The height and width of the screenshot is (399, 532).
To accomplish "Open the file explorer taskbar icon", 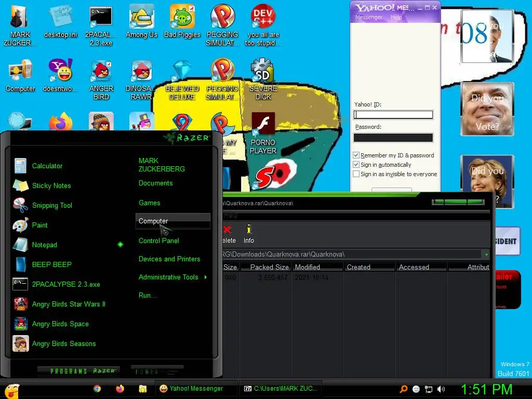I will click(142, 389).
